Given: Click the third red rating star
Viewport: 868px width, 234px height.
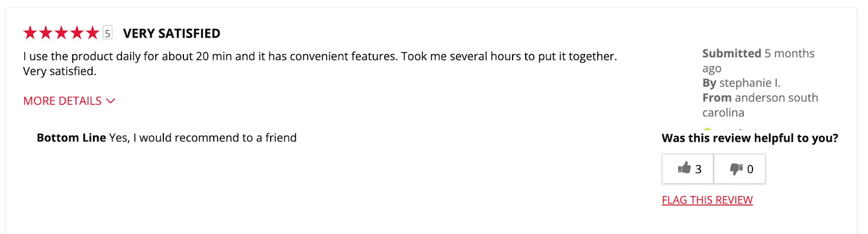Looking at the screenshot, I should (61, 33).
